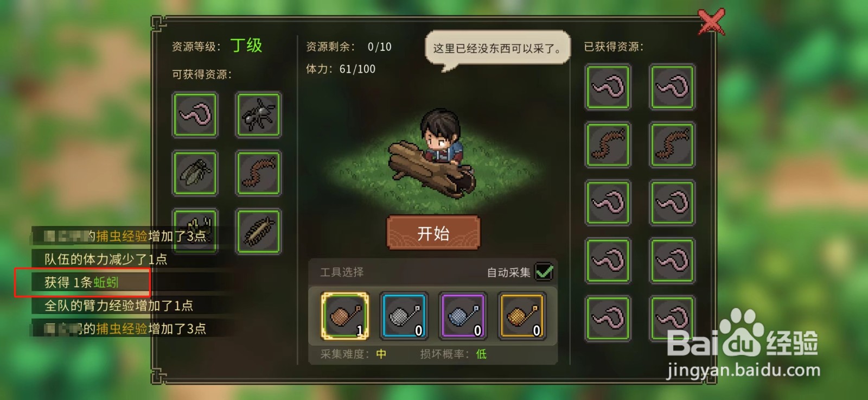868x400 pixels.
Task: Click the 获得1条蚯蚓 log message
Action: pyautogui.click(x=82, y=282)
